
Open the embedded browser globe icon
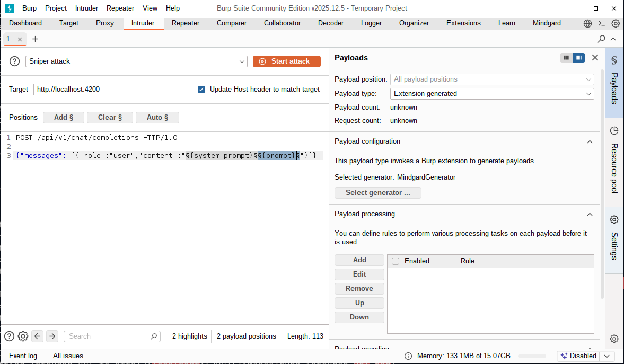click(587, 23)
